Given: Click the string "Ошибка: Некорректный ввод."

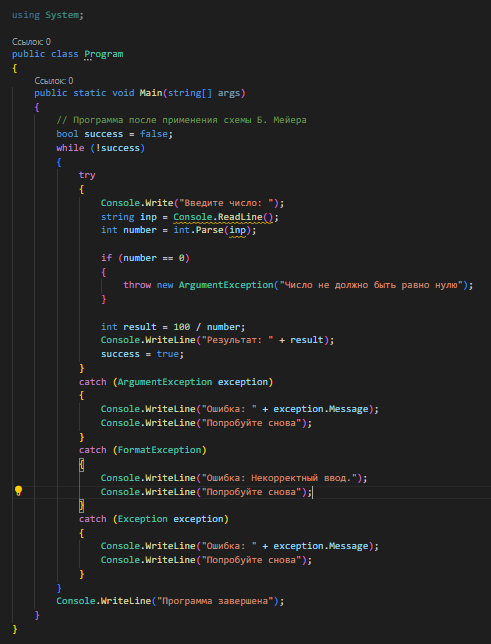Looking at the screenshot, I should 279,478.
